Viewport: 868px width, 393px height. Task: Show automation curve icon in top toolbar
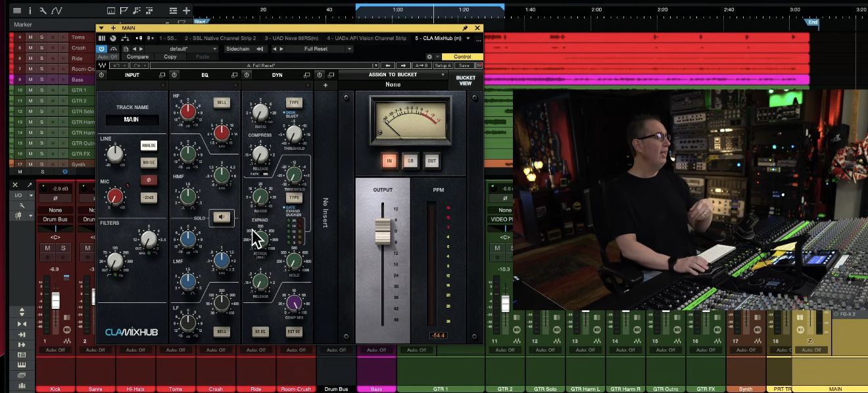[x=57, y=11]
